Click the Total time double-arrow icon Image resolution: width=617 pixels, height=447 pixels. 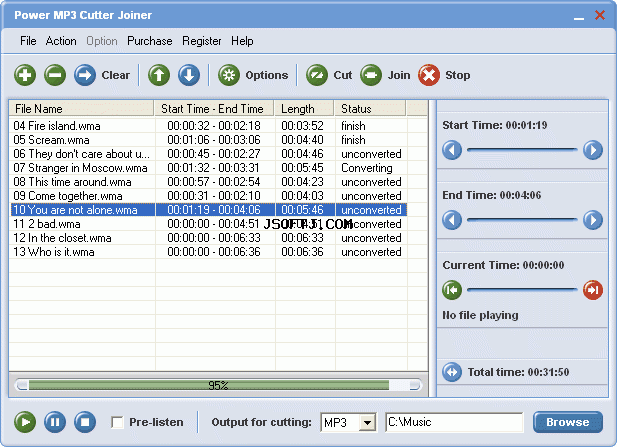pos(452,372)
